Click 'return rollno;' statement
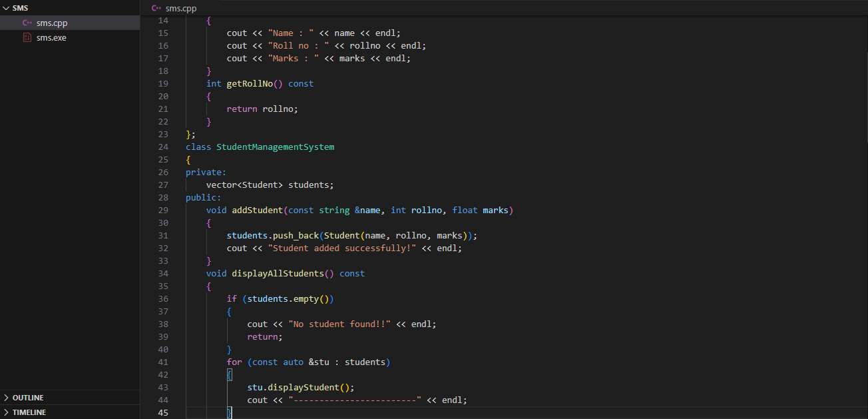 tap(262, 109)
